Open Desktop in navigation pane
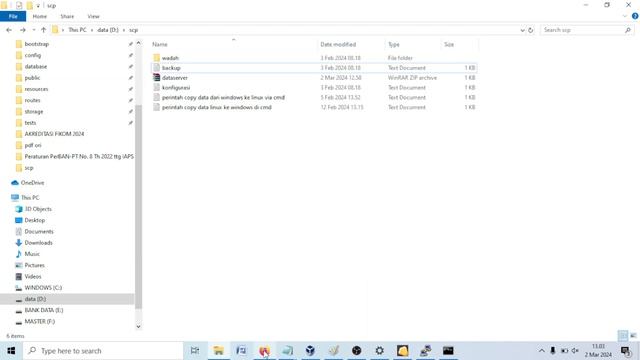 coord(35,220)
